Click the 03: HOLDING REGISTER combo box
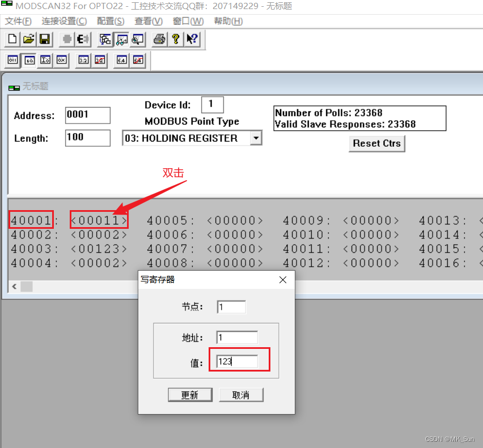Viewport: 483px width, 448px height. click(x=192, y=138)
